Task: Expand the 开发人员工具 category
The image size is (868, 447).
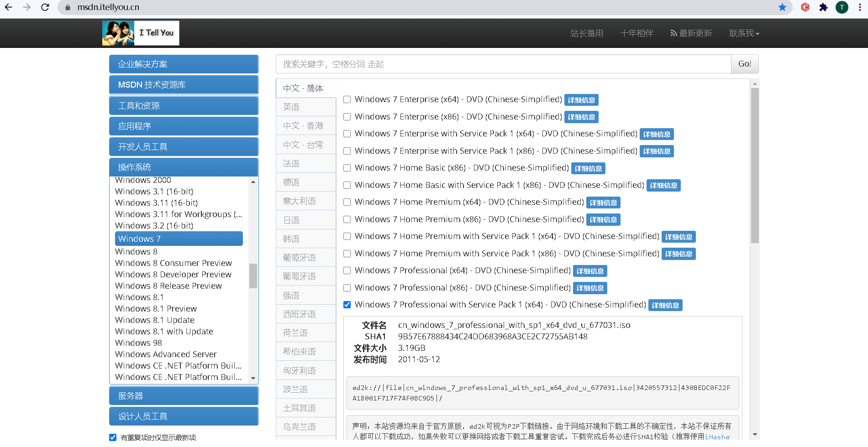Action: [x=184, y=146]
